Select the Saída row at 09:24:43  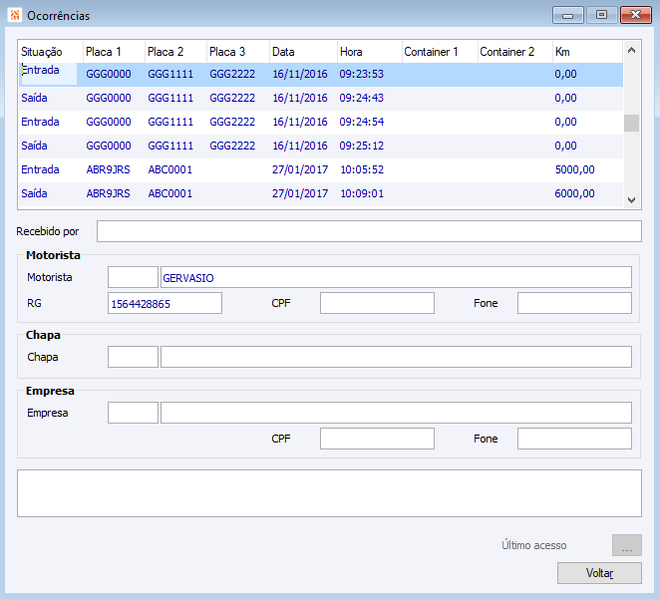(x=321, y=98)
